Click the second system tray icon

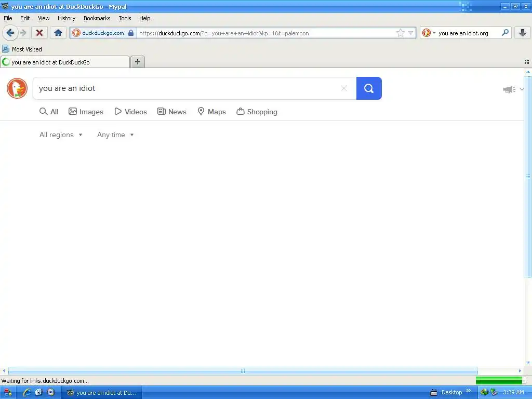click(x=494, y=393)
